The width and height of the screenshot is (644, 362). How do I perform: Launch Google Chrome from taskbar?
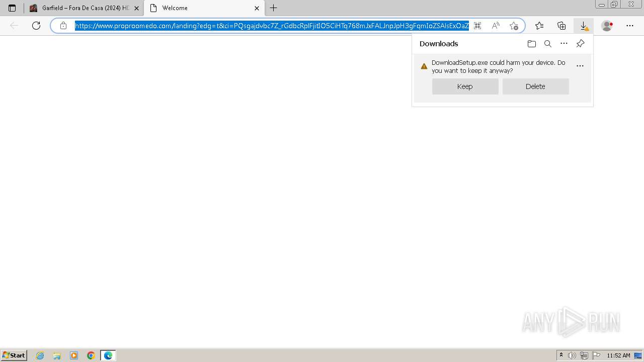pos(91,355)
